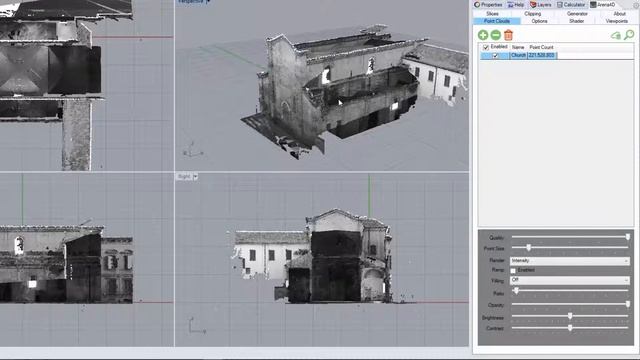This screenshot has width=640, height=360.
Task: Click the Name column header
Action: tap(518, 47)
